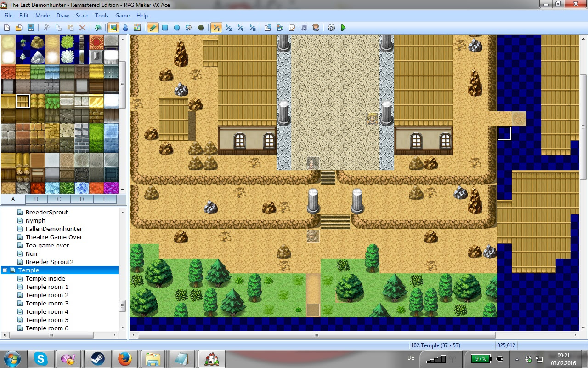The image size is (588, 368).
Task: Set map zoom to 1/1 scale
Action: [x=216, y=28]
